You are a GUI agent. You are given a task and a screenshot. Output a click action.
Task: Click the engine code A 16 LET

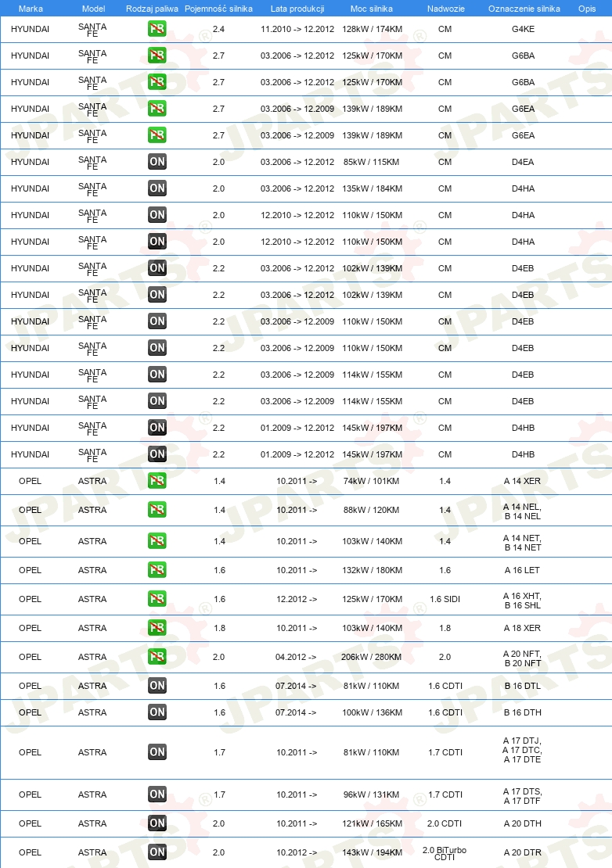(522, 570)
